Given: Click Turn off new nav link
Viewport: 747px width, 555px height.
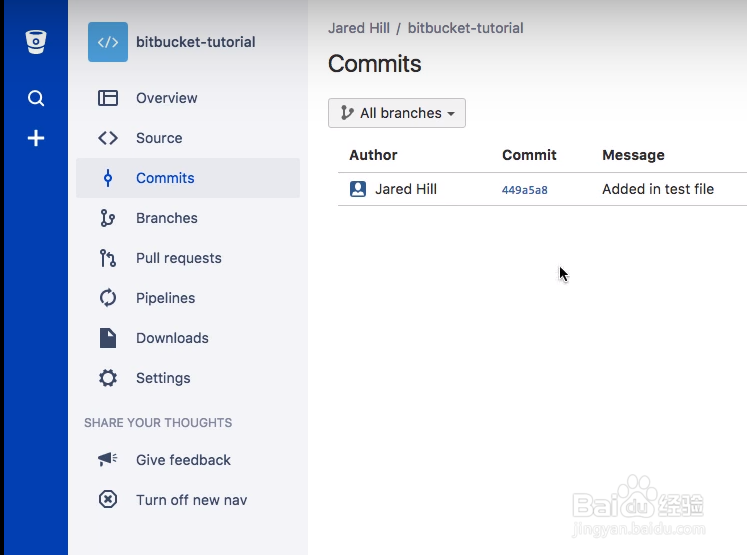Looking at the screenshot, I should 192,500.
